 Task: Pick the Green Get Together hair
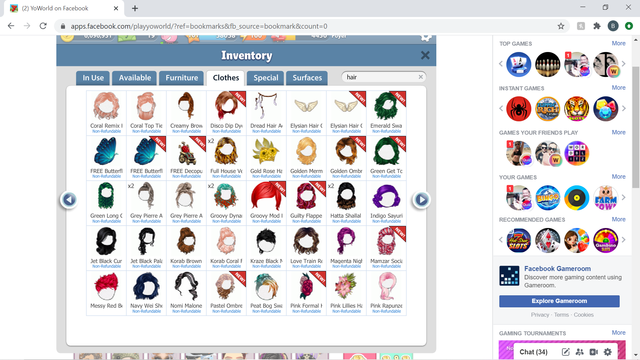pos(386,158)
